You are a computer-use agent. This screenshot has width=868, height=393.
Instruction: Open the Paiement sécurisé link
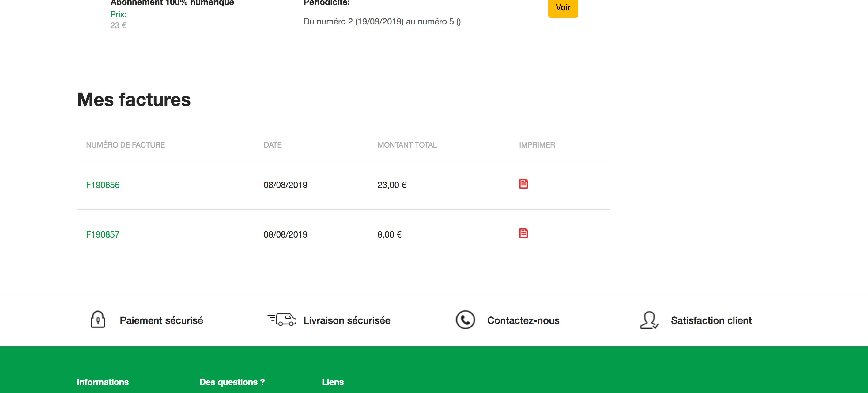click(x=161, y=320)
